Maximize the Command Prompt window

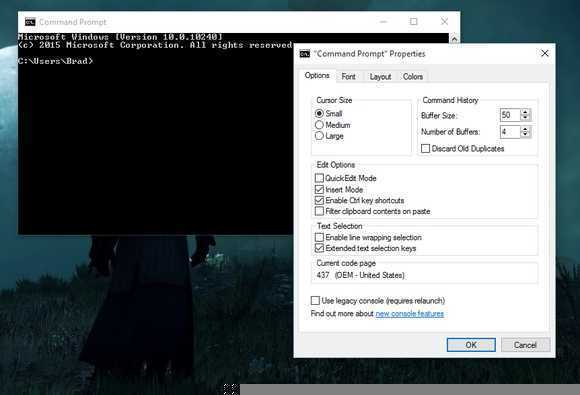pyautogui.click(x=414, y=22)
